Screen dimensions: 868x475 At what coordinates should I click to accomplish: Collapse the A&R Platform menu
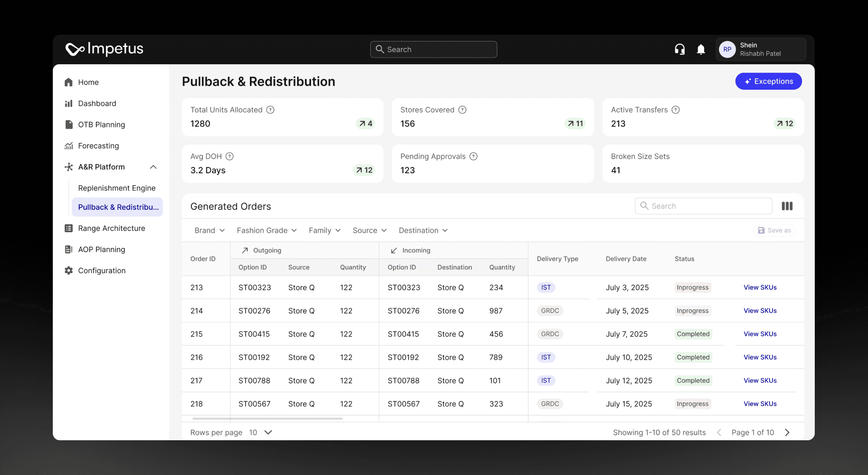click(153, 167)
